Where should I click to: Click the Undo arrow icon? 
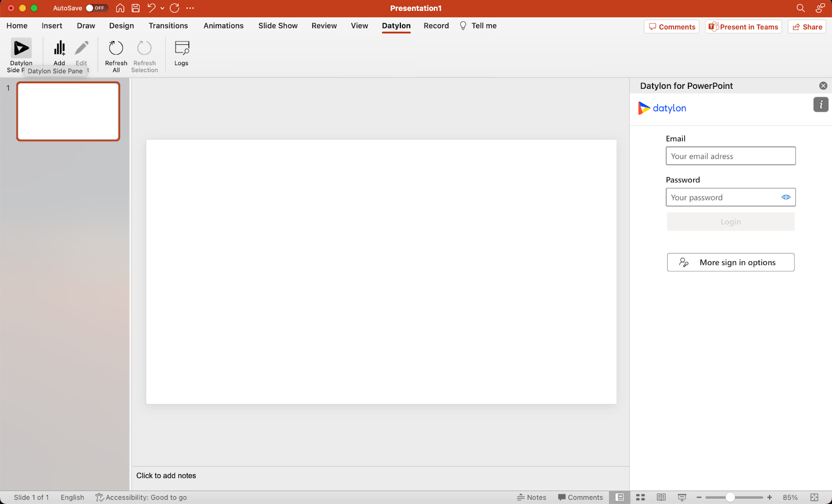point(151,8)
